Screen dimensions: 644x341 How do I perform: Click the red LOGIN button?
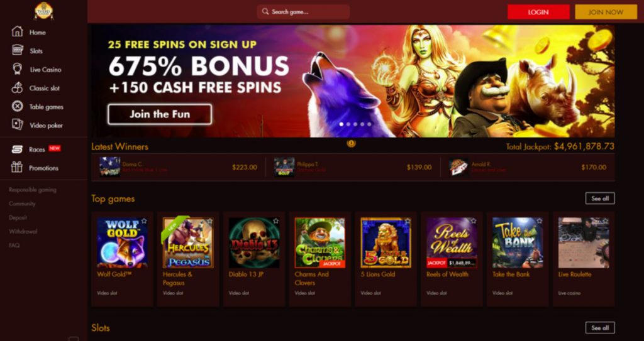538,12
